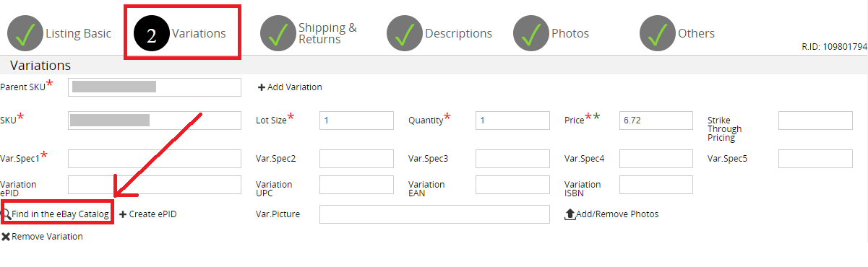Click the Shipping & Returns checkmark icon
The width and height of the screenshot is (868, 267).
[x=278, y=34]
